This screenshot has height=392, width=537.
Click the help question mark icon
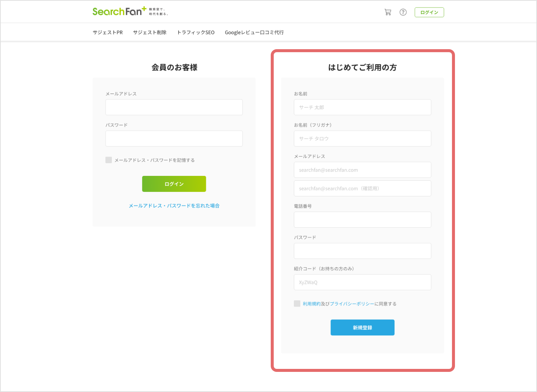[x=403, y=12]
